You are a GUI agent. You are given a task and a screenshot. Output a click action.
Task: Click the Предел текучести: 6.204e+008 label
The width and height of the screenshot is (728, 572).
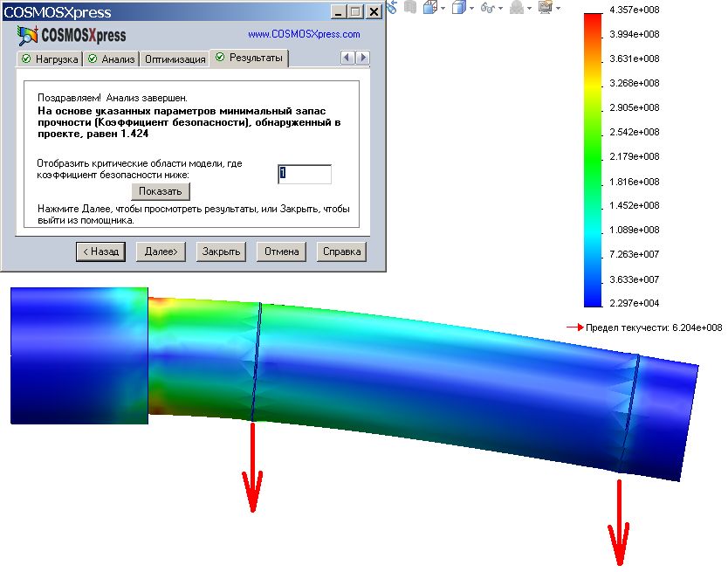click(654, 327)
